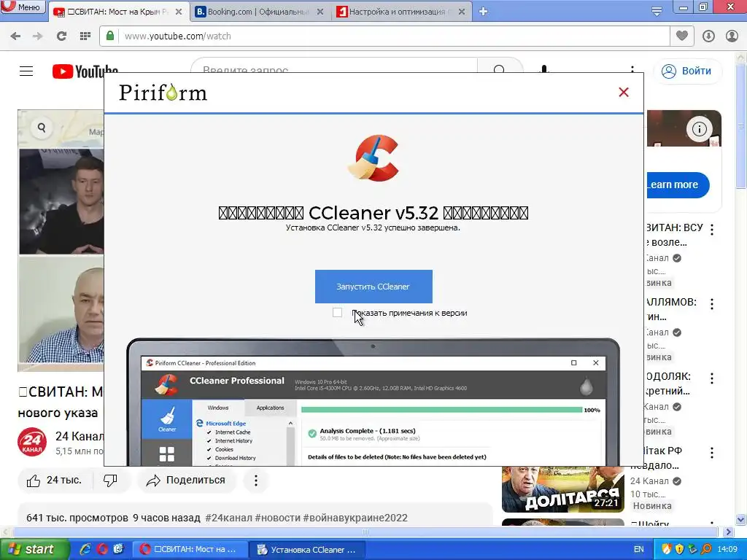Screen dimensions: 747x560
Task: Open the Speed Dial grid icon
Action: [85, 36]
